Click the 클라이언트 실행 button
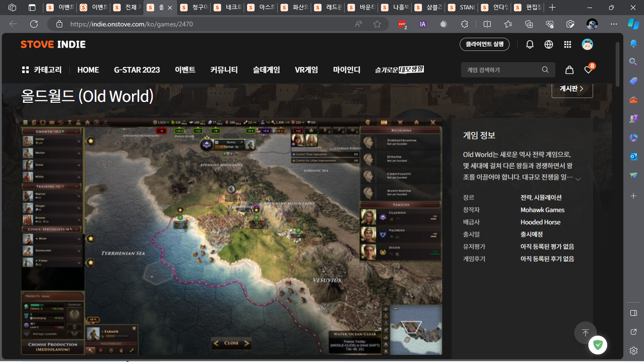 pos(484,44)
